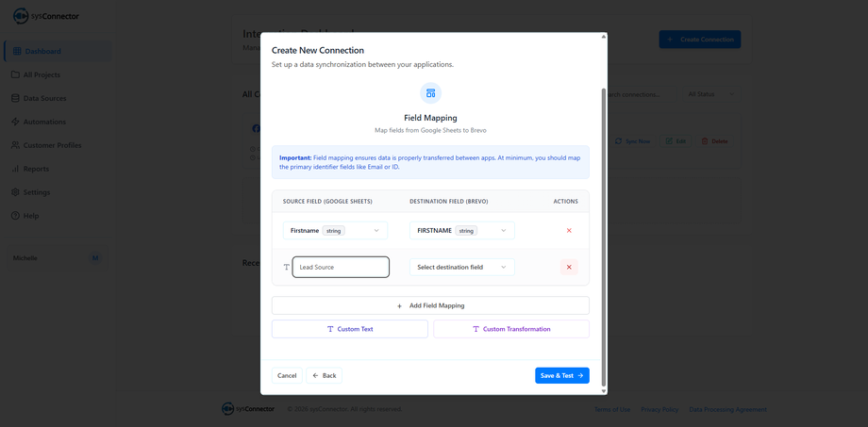Viewport: 868px width, 427px height.
Task: Add a Custom Transformation mapping
Action: click(511, 329)
